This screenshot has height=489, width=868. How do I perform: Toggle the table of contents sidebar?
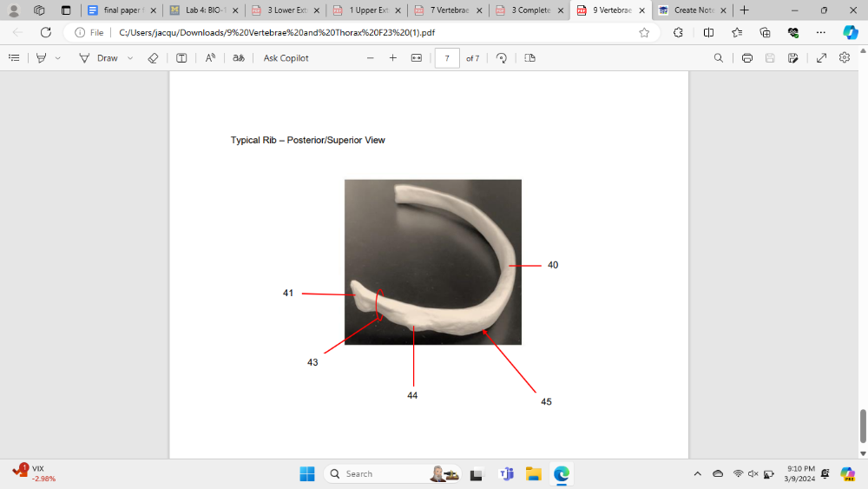click(14, 58)
